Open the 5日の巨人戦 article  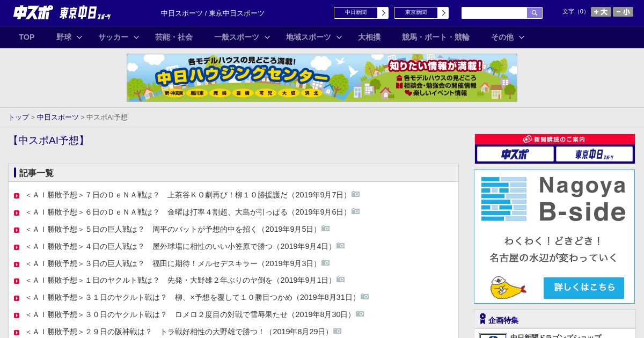173,229
